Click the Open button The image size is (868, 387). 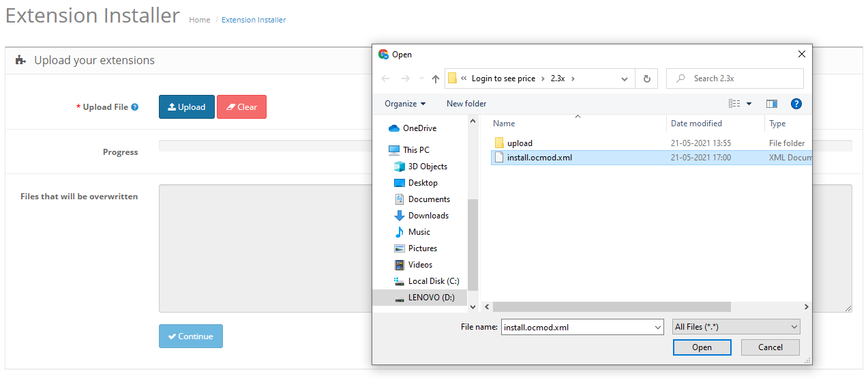(x=702, y=347)
